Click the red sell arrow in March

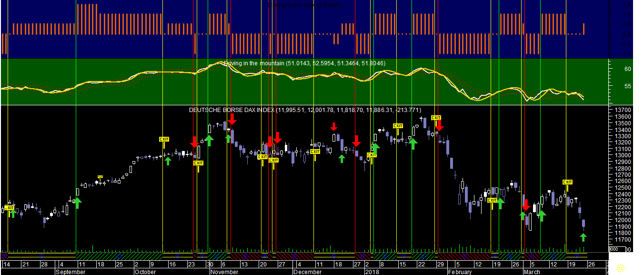pos(525,205)
